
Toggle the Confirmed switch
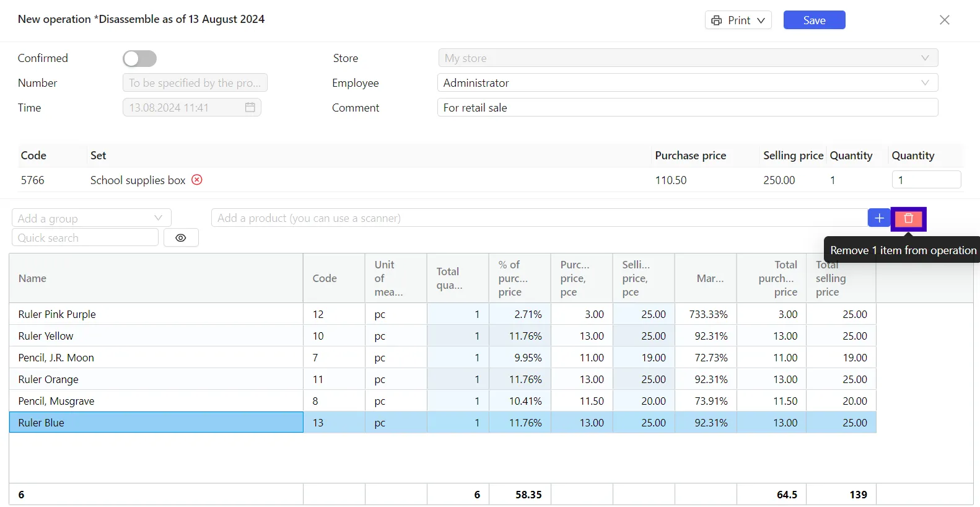[139, 58]
